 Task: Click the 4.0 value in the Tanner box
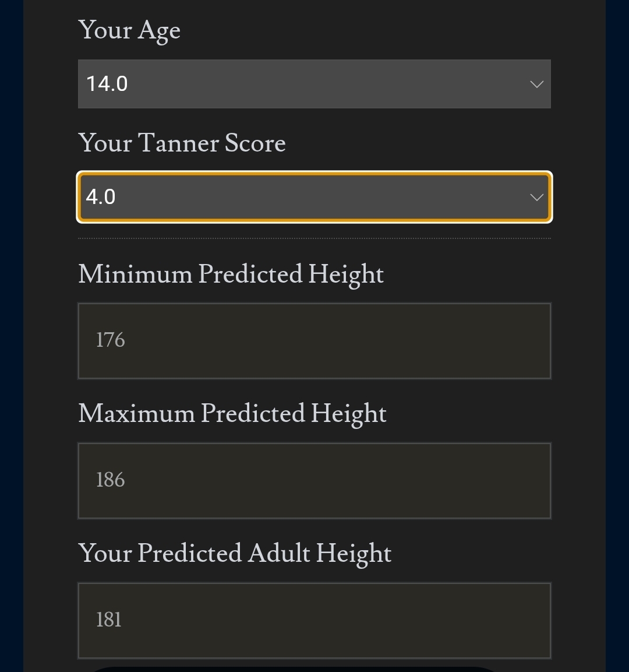[x=101, y=197]
